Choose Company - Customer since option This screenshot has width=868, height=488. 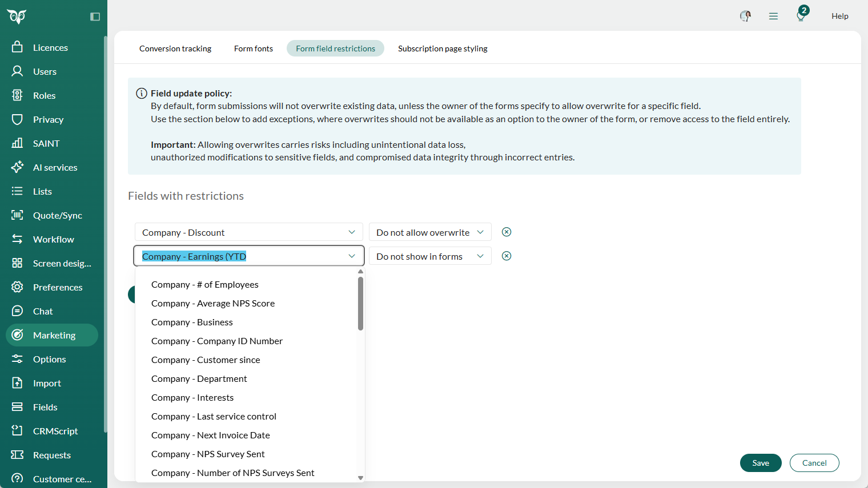point(246,360)
